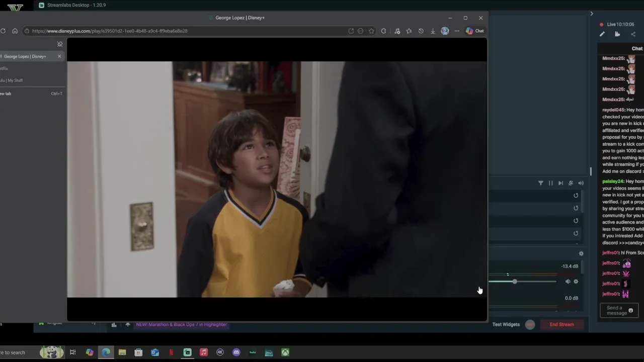Open the music app on taskbar
The width and height of the screenshot is (644, 362).
[204, 352]
